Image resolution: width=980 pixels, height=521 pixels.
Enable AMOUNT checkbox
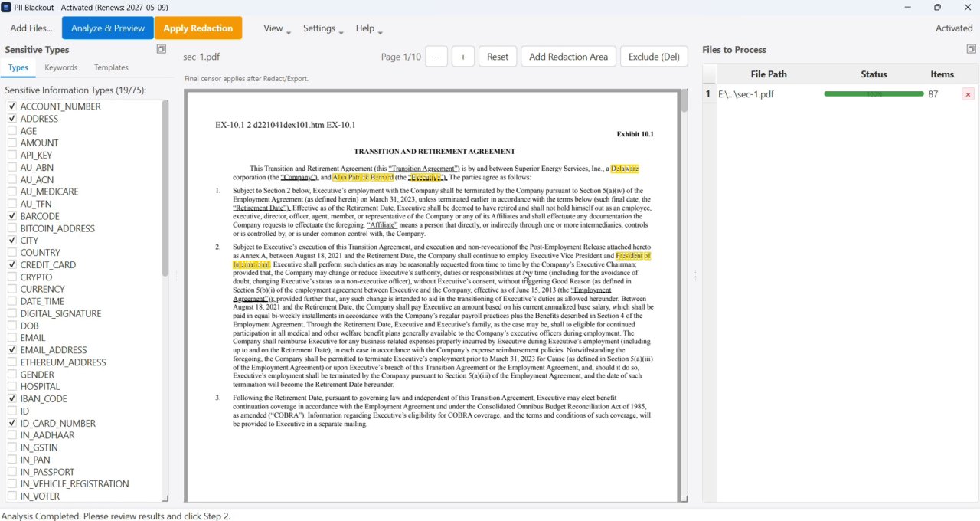tap(12, 143)
